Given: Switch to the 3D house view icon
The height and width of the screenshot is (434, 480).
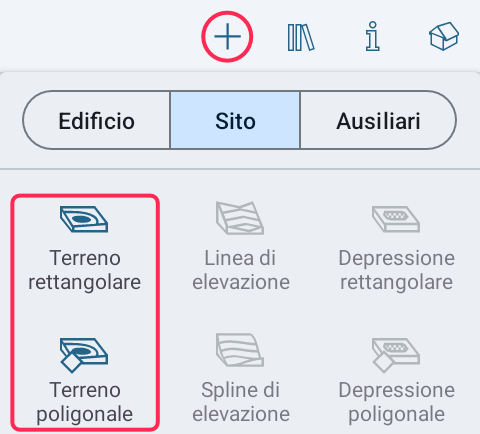Looking at the screenshot, I should pyautogui.click(x=444, y=36).
